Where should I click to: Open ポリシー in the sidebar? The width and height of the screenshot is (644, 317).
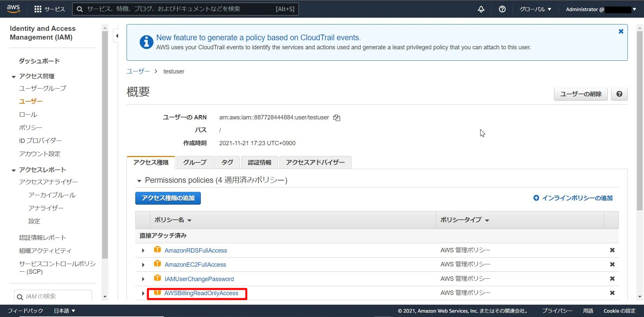31,127
